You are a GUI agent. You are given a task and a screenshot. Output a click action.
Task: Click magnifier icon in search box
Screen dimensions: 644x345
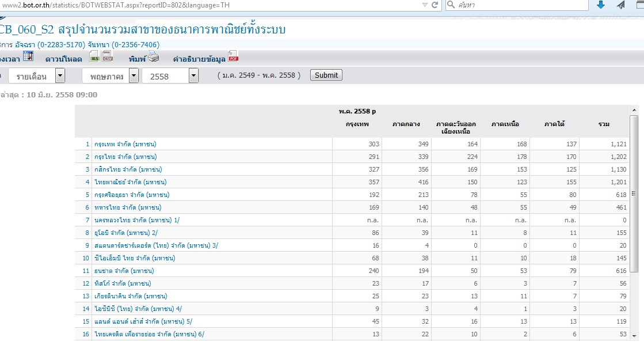point(451,5)
